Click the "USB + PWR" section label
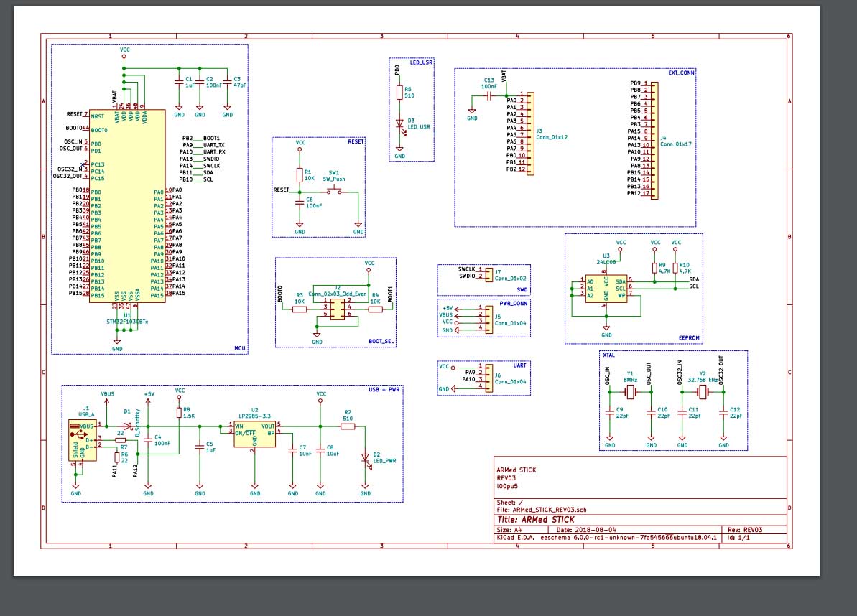857x616 pixels. (384, 389)
